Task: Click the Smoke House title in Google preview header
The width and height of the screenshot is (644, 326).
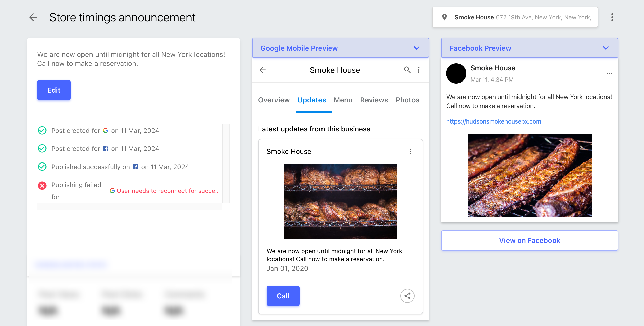Action: click(335, 70)
